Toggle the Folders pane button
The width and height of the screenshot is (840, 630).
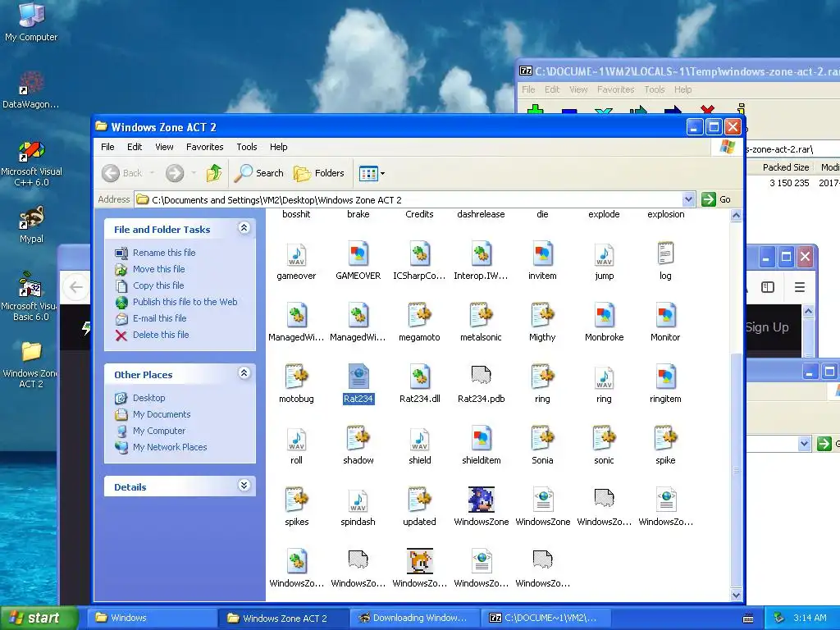tap(319, 173)
